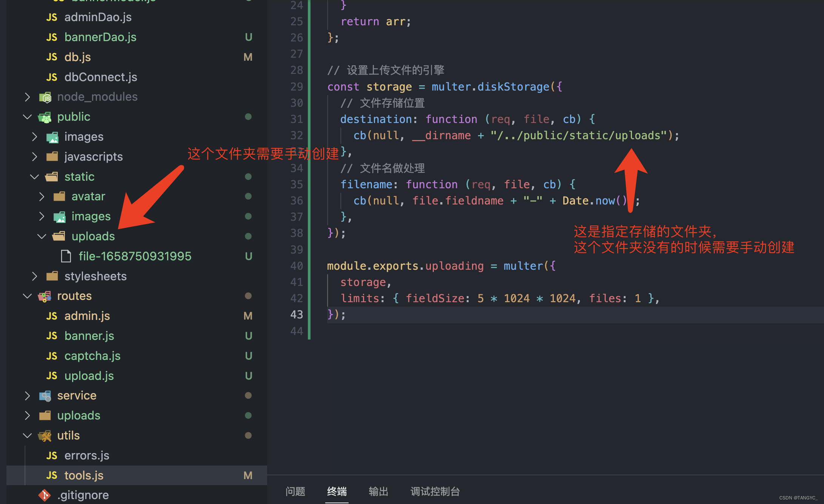Expand the javascripts folder
This screenshot has height=504, width=824.
point(34,156)
